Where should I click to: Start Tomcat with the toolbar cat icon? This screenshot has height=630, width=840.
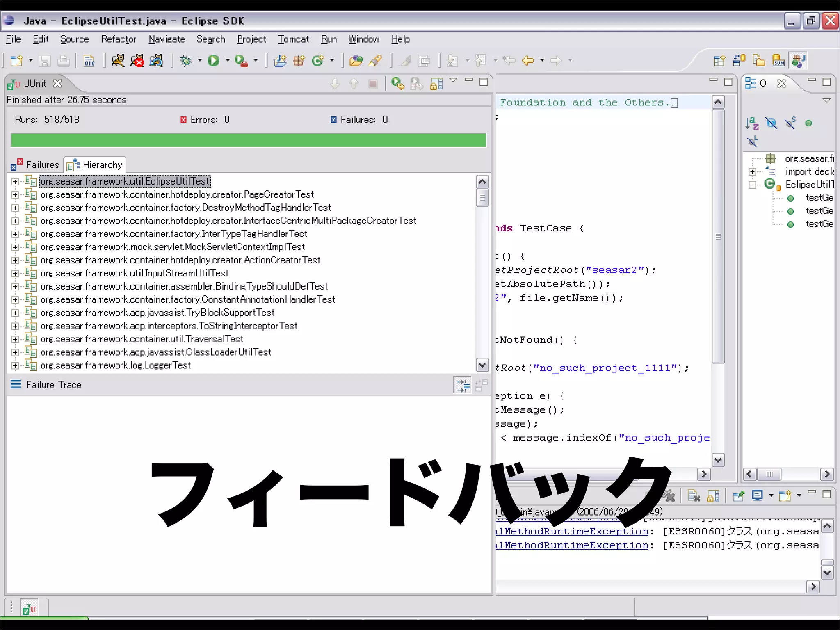[118, 61]
